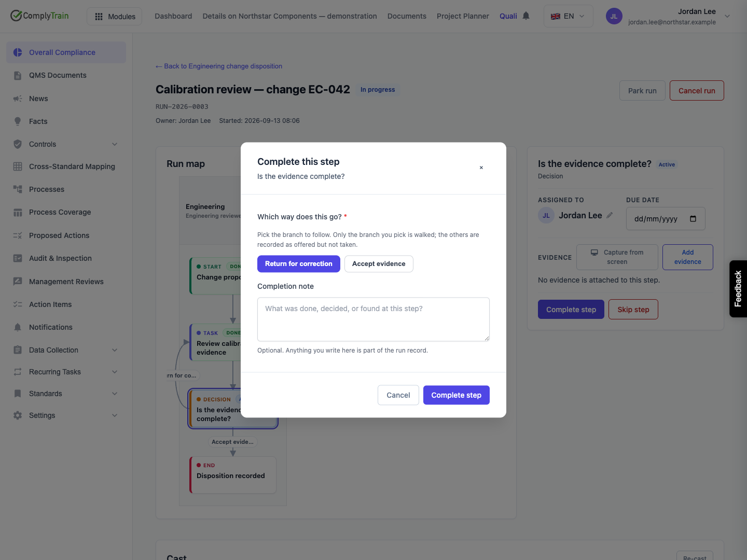Click the Processes diagram icon
This screenshot has height=560, width=747.
pos(18,189)
